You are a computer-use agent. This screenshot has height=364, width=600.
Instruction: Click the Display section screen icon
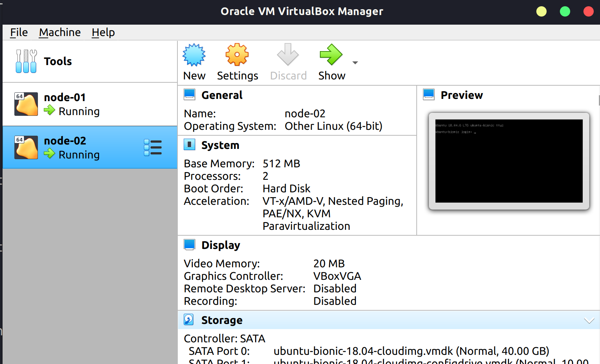(190, 245)
